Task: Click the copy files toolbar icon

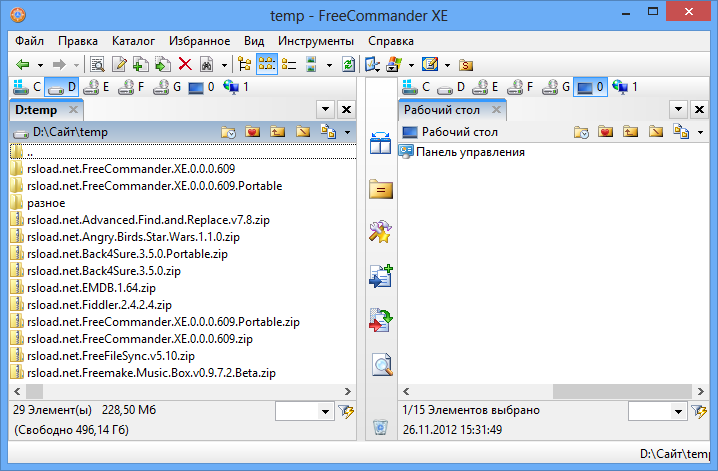Action: tap(141, 65)
